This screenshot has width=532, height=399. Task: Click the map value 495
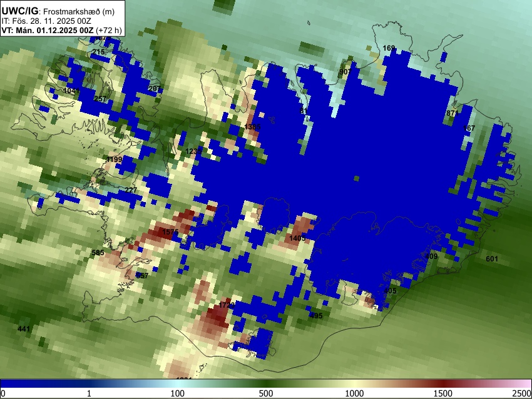click(x=316, y=316)
